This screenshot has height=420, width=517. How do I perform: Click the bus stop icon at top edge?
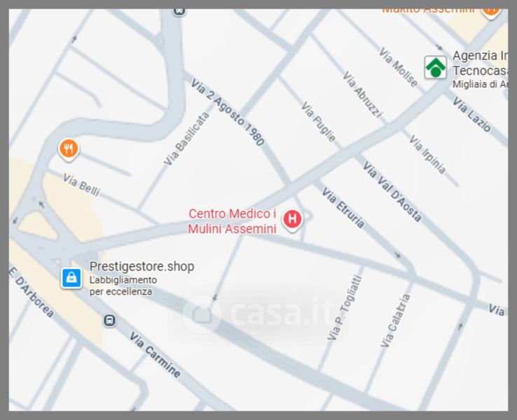(x=179, y=11)
